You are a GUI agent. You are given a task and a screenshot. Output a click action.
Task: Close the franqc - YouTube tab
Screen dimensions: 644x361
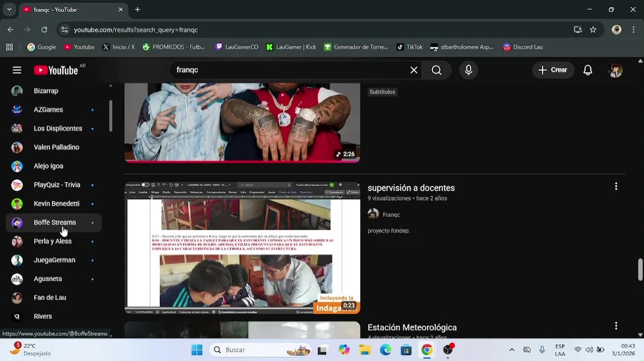[x=120, y=10]
